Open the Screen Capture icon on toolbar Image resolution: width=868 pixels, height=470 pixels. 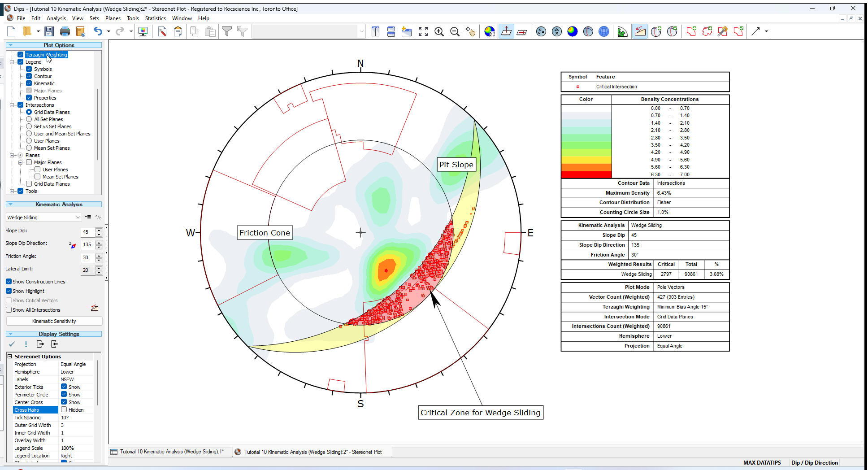[143, 31]
